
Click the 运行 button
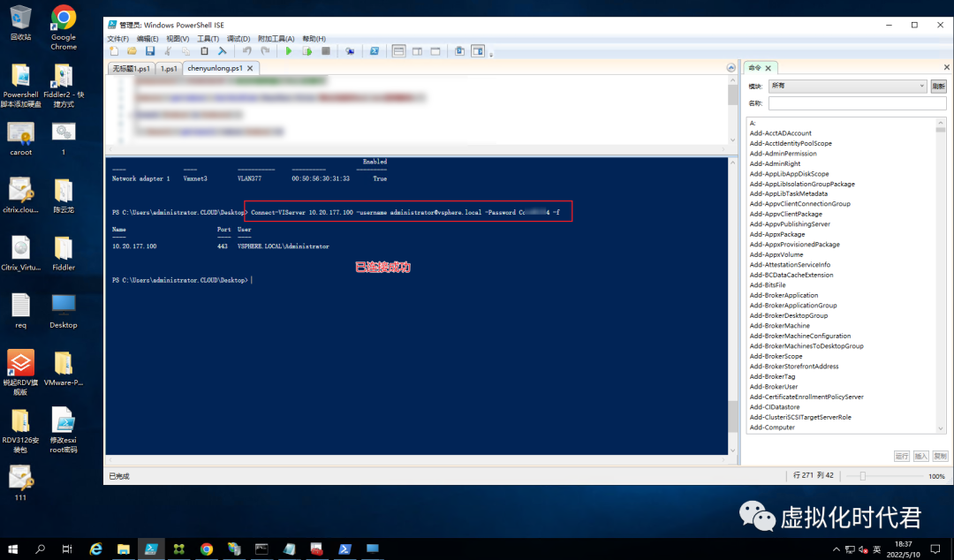click(x=901, y=456)
